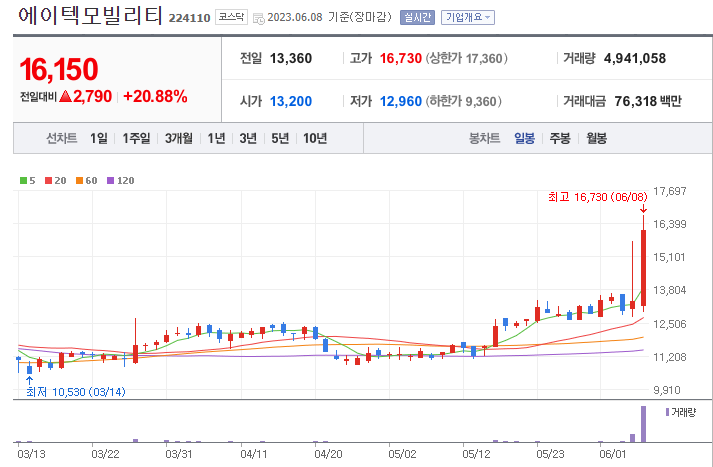Screen dimensions: 713x467
Task: Click the 에이텍모빌리티 stock name
Action: point(90,15)
